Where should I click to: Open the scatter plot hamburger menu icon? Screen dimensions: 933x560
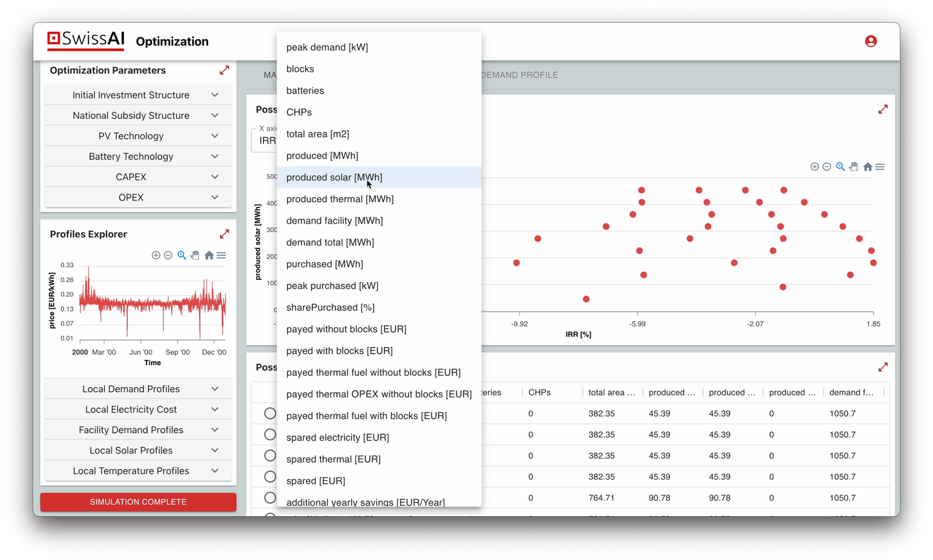[880, 166]
